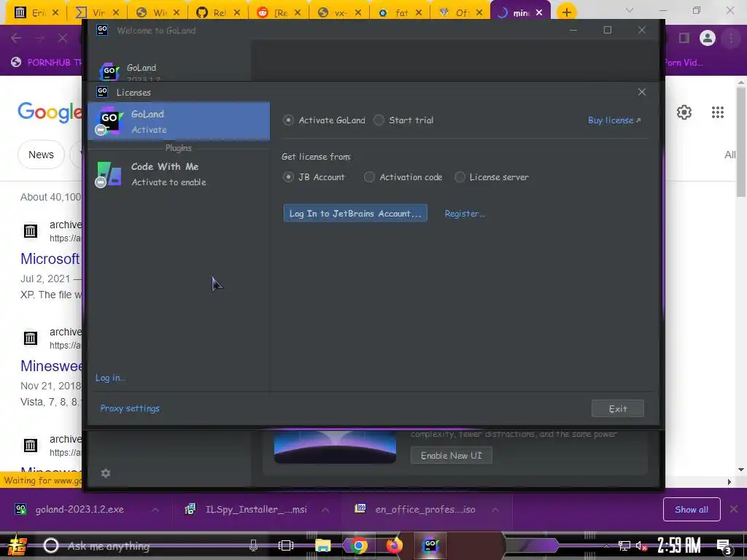Open File Explorer from the taskbar

pyautogui.click(x=322, y=545)
